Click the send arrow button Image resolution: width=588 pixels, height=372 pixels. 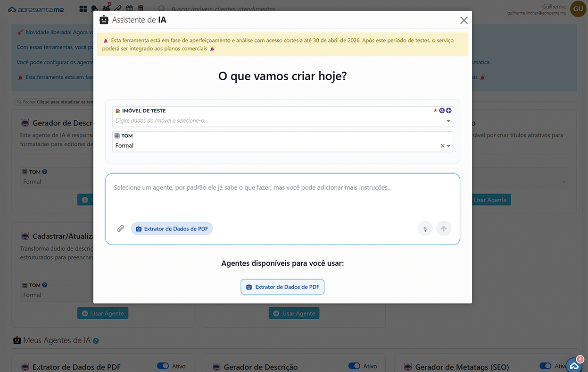[x=444, y=229]
